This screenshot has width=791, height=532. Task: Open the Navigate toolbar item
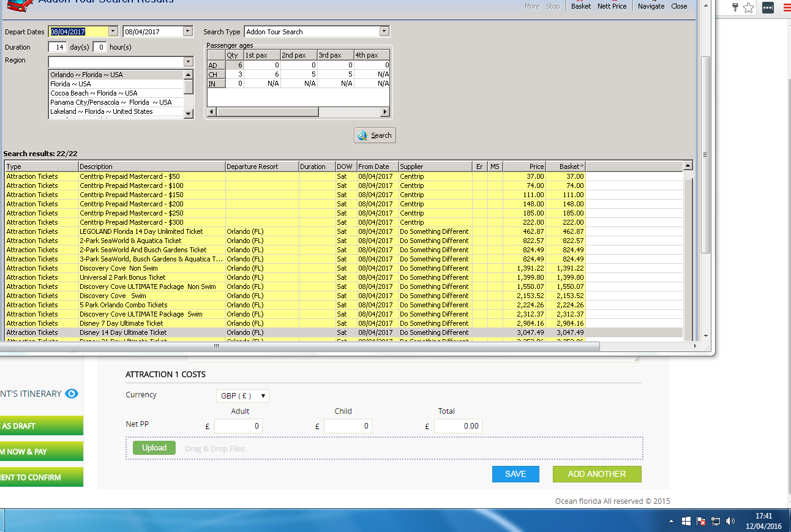pos(651,6)
